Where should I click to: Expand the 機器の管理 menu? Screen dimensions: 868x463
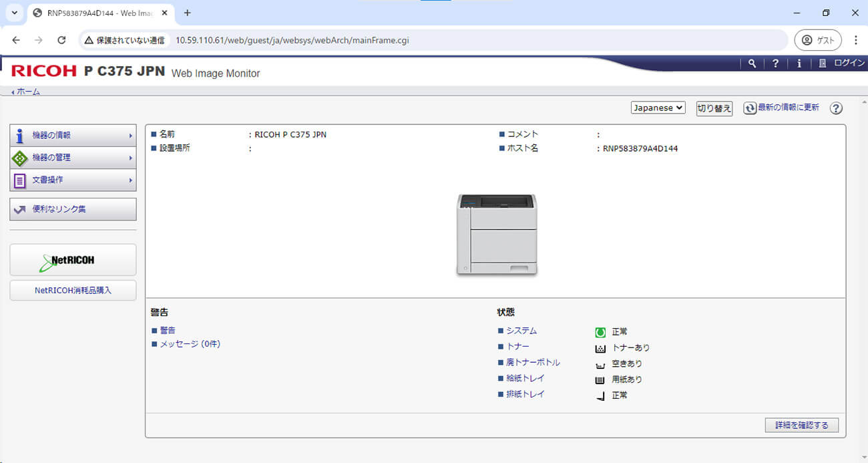pyautogui.click(x=73, y=158)
